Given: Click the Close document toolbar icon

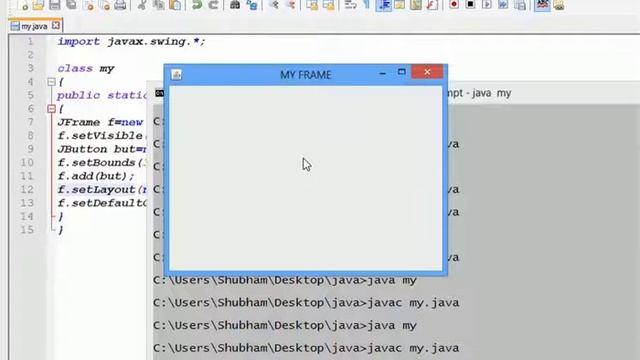Looking at the screenshot, I should click(x=89, y=5).
